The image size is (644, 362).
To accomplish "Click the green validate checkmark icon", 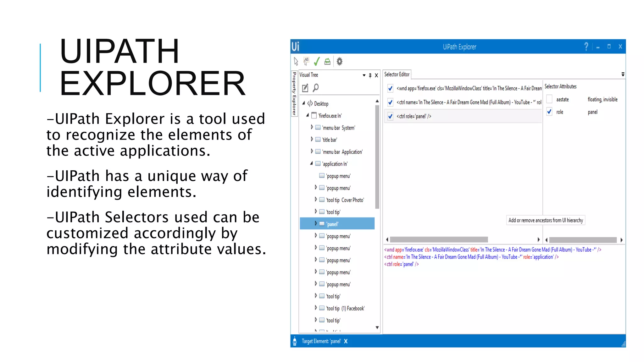I will click(317, 61).
